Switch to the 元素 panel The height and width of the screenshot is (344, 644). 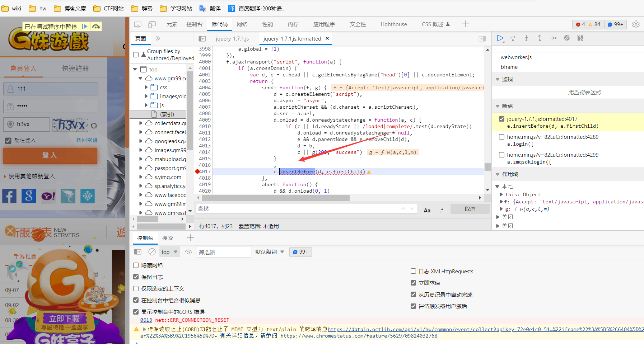point(172,24)
